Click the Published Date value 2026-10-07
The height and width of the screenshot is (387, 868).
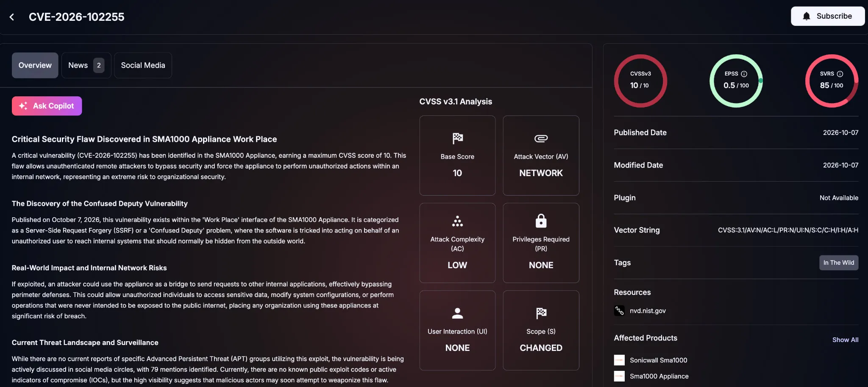(840, 132)
